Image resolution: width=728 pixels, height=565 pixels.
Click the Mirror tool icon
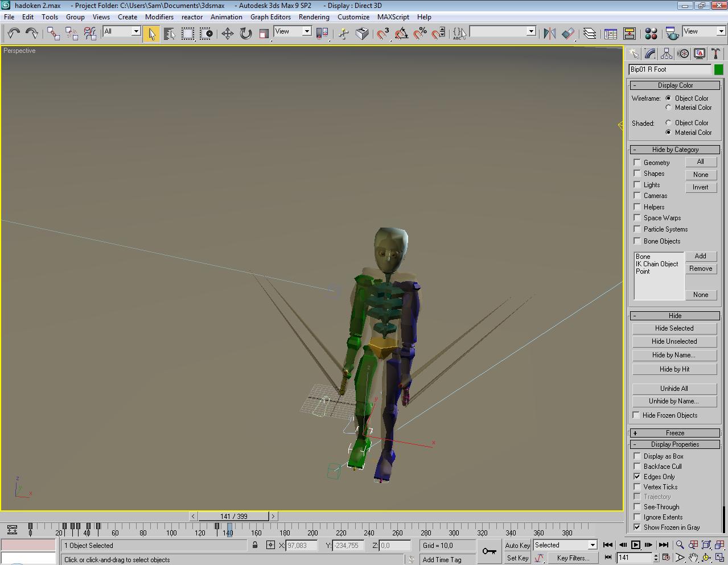pos(549,34)
